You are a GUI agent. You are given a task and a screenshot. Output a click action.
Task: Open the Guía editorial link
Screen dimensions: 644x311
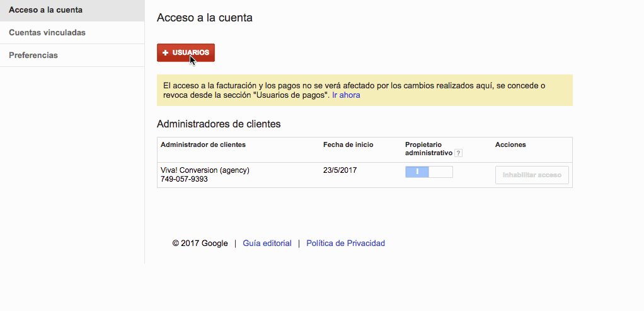pos(267,243)
